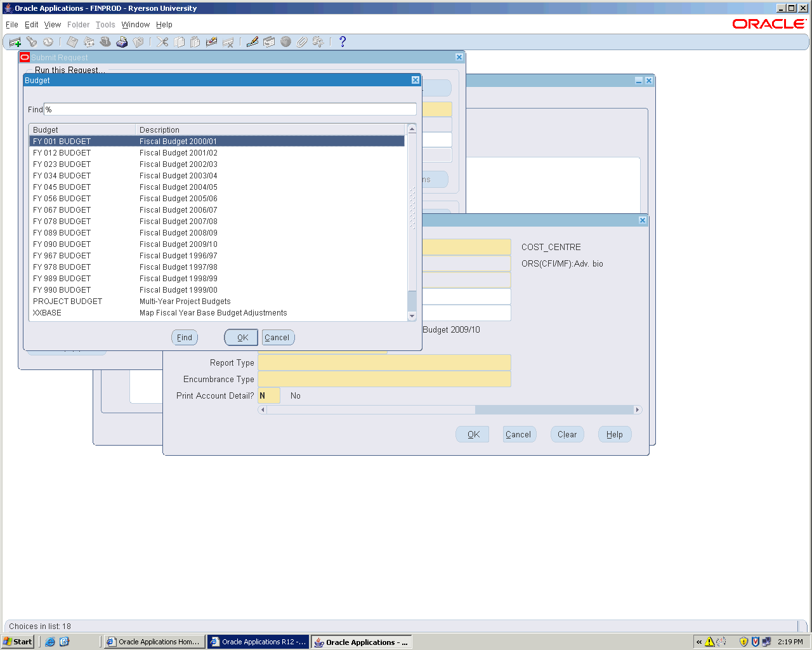Click the Clear Record eraser icon
This screenshot has width=812, height=650.
coord(212,42)
